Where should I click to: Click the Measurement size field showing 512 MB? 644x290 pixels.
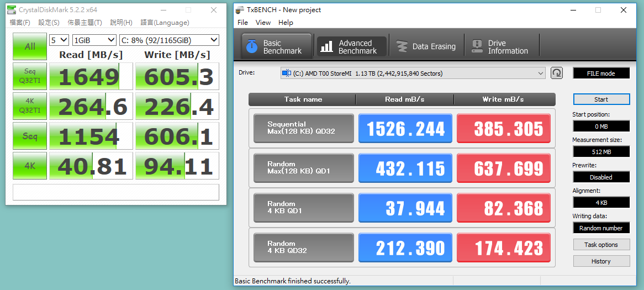[x=601, y=151]
